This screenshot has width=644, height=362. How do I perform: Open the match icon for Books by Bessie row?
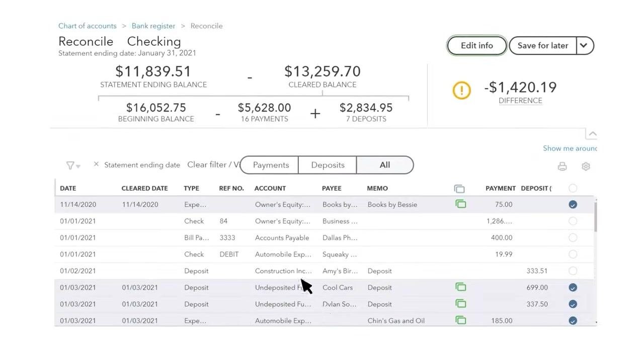(x=460, y=204)
